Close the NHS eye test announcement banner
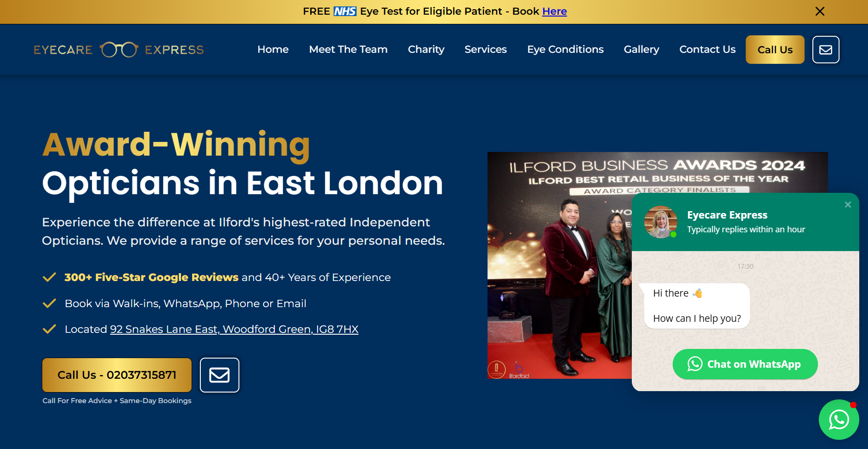This screenshot has height=449, width=868. click(x=820, y=11)
